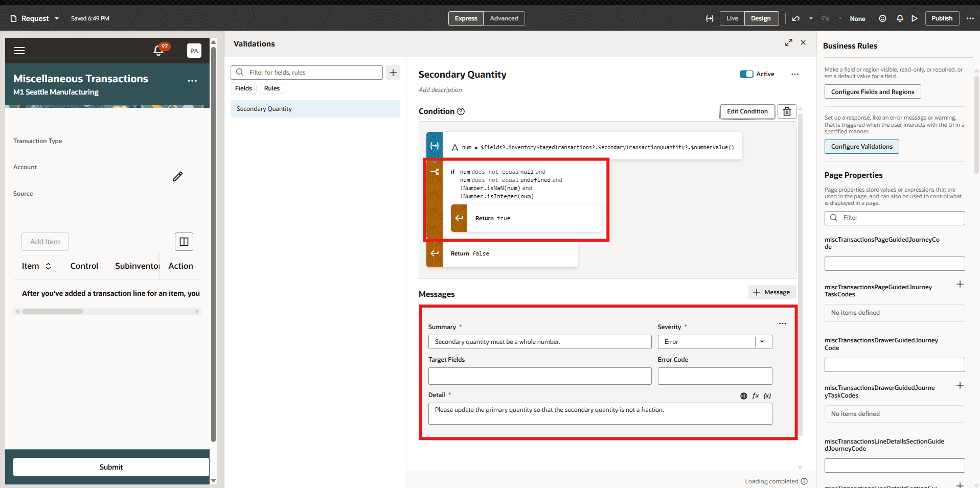
Task: Click the Redo arrow in the toolbar
Action: click(825, 18)
